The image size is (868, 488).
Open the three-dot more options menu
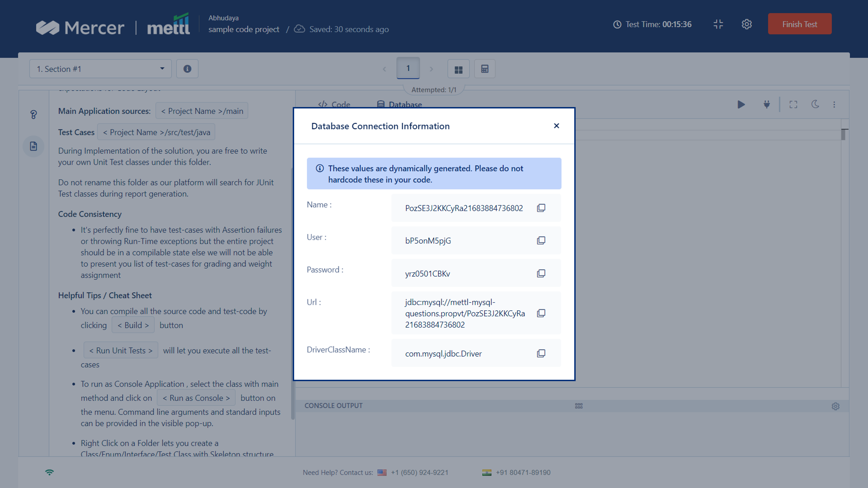pyautogui.click(x=834, y=105)
